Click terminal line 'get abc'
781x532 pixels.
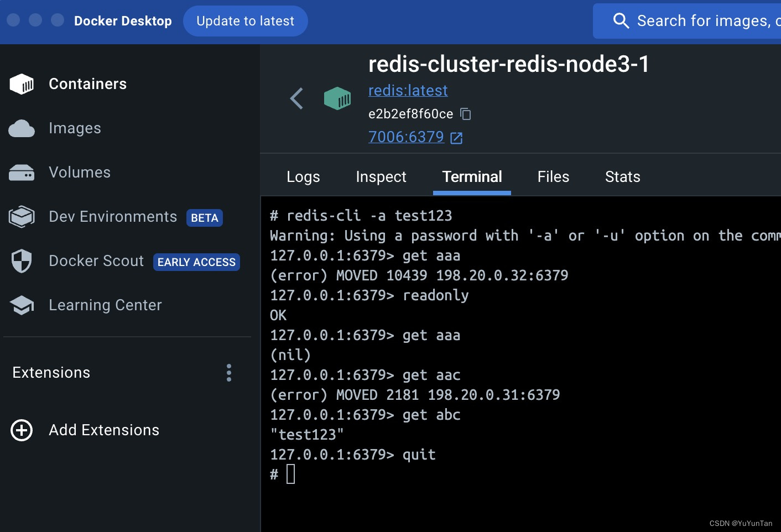431,415
